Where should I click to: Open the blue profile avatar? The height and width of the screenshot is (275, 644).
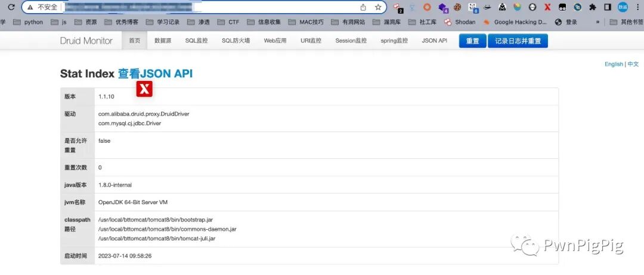pos(623,7)
